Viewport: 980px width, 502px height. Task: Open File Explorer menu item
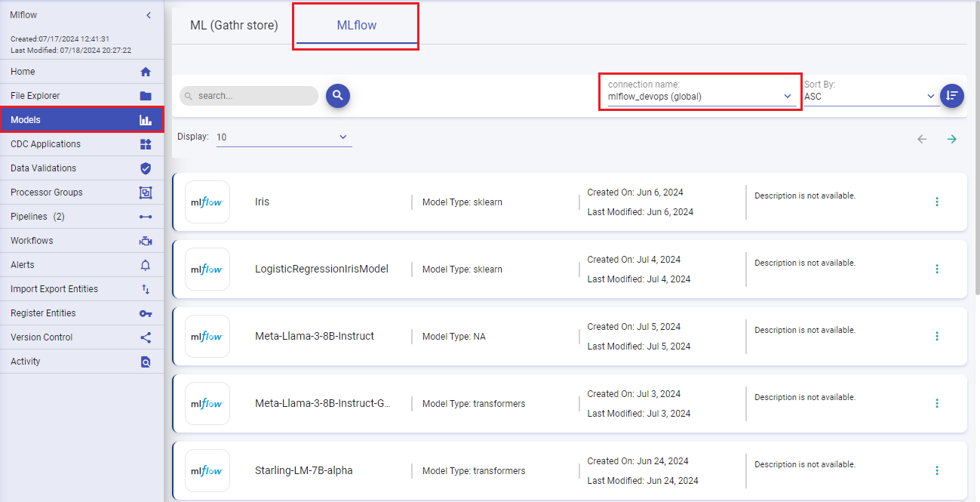[x=81, y=96]
